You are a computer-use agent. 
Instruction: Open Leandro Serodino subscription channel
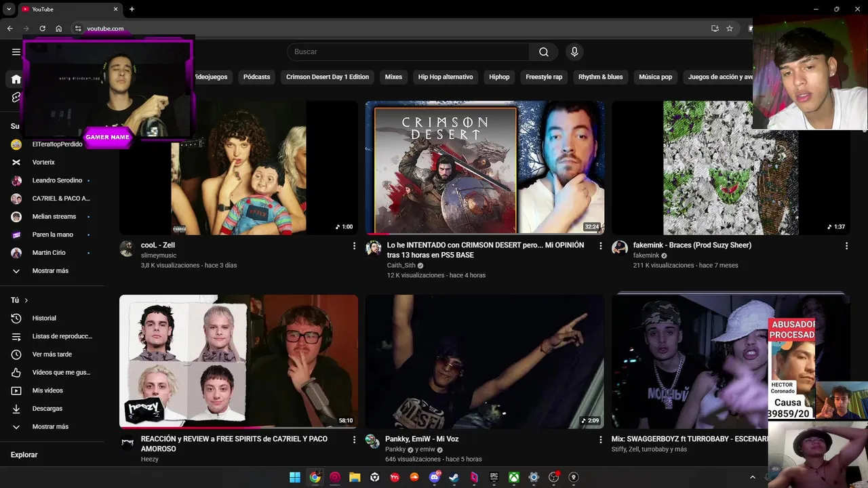coord(57,180)
